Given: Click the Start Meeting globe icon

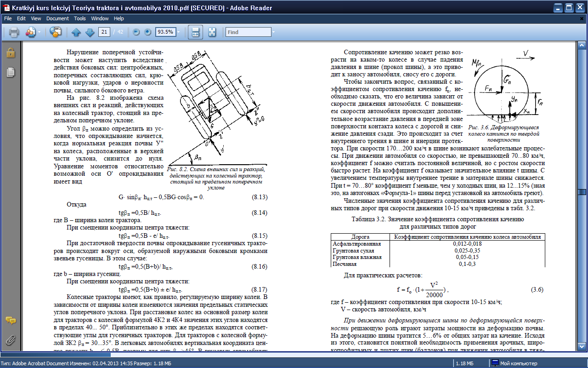Looking at the screenshot, I should point(56,32).
